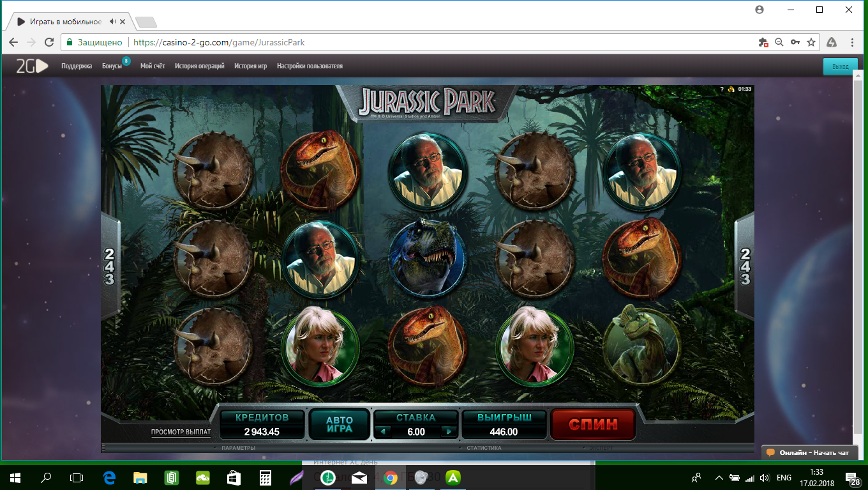Click the Выход logout button
The image size is (868, 490).
[841, 66]
